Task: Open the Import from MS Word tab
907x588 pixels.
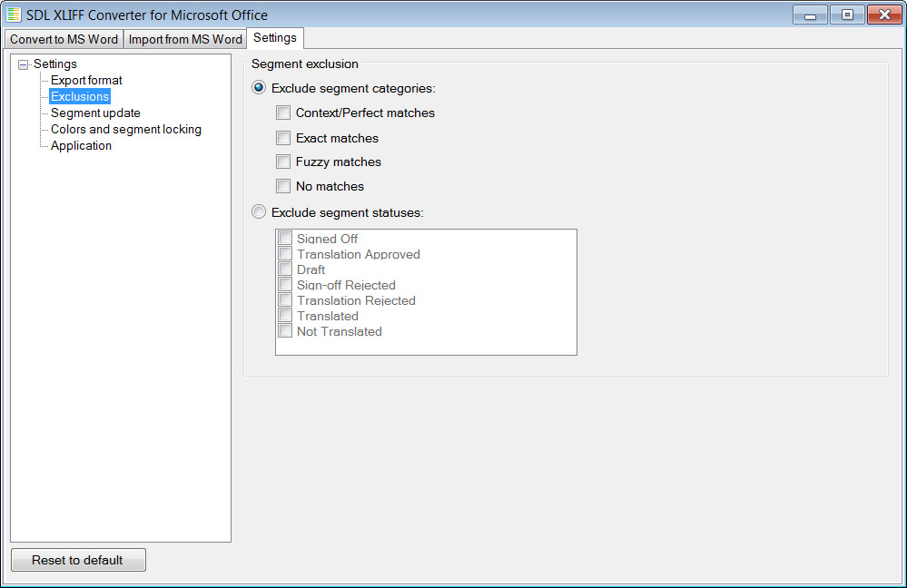Action: click(185, 39)
